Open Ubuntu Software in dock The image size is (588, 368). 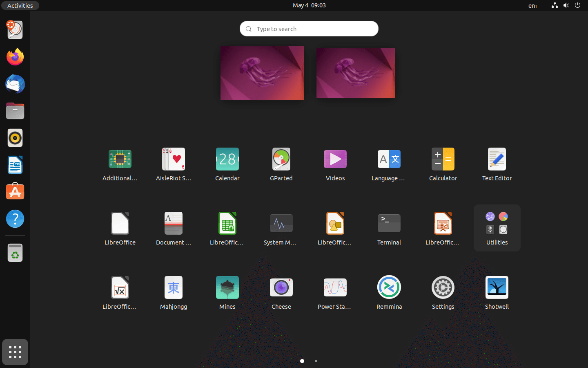coord(15,192)
